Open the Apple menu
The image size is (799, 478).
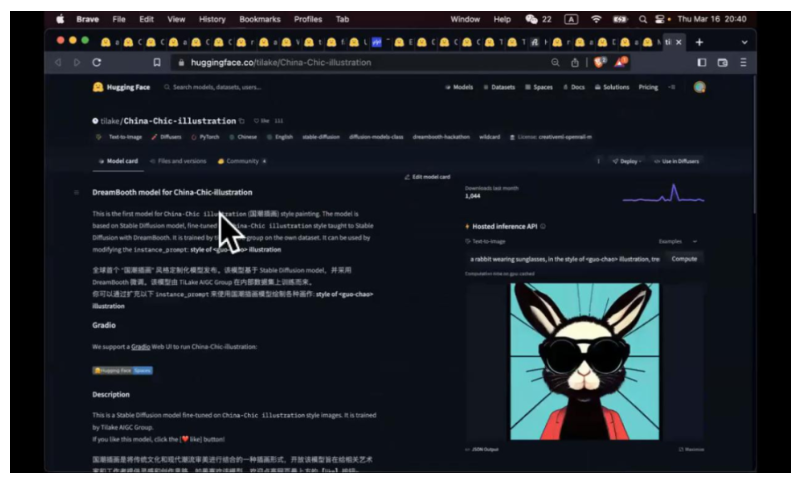point(60,19)
